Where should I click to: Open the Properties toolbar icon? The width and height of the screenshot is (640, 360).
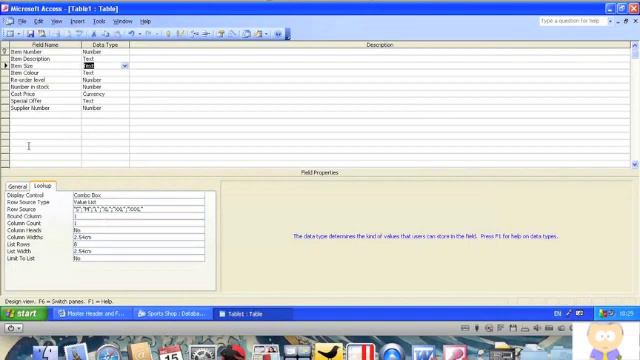pos(221,34)
